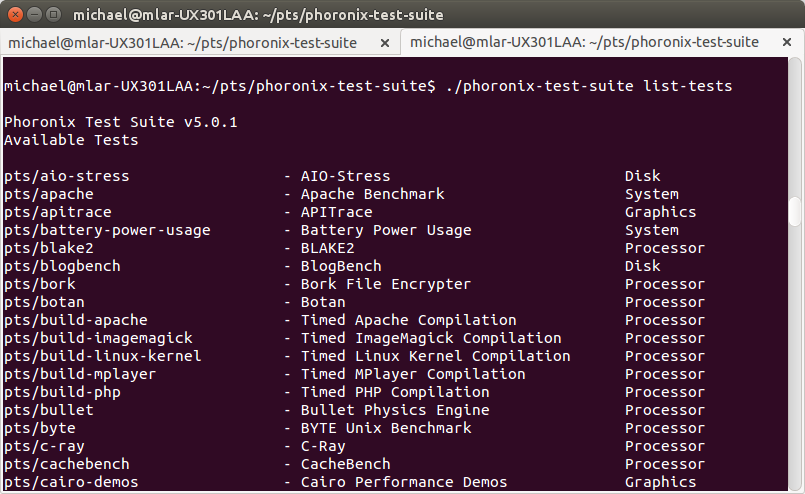Minimize the terminal window

[x=34, y=14]
